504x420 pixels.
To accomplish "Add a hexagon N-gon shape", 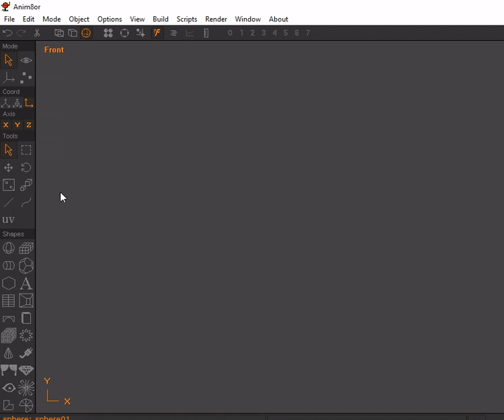I will pyautogui.click(x=8, y=284).
